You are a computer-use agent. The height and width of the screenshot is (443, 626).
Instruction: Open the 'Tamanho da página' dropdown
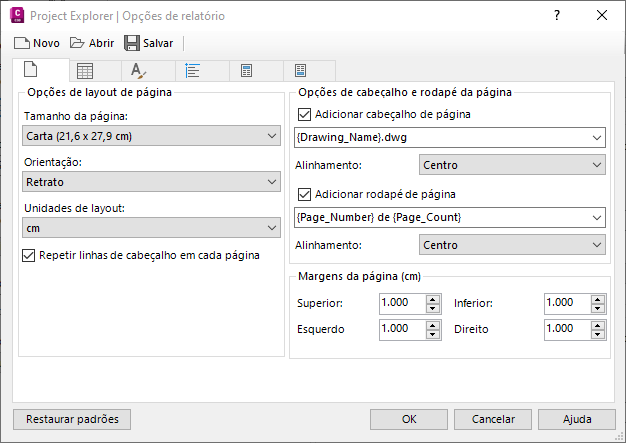151,136
